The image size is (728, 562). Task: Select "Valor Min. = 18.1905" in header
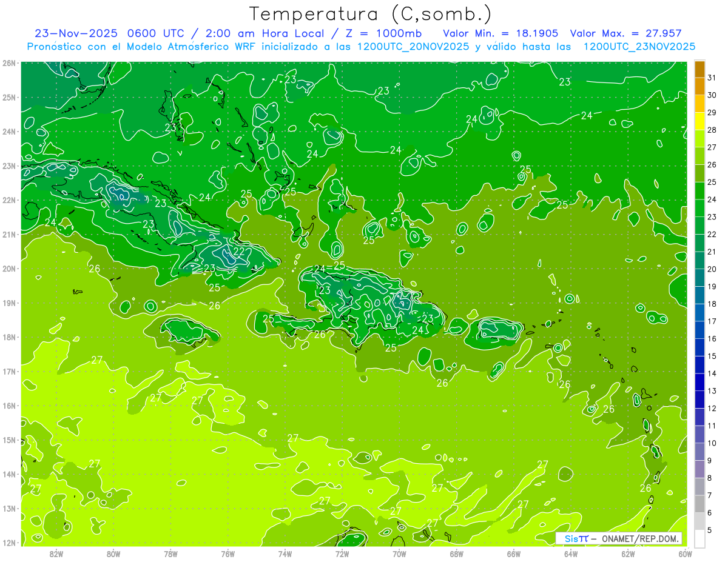(500, 33)
